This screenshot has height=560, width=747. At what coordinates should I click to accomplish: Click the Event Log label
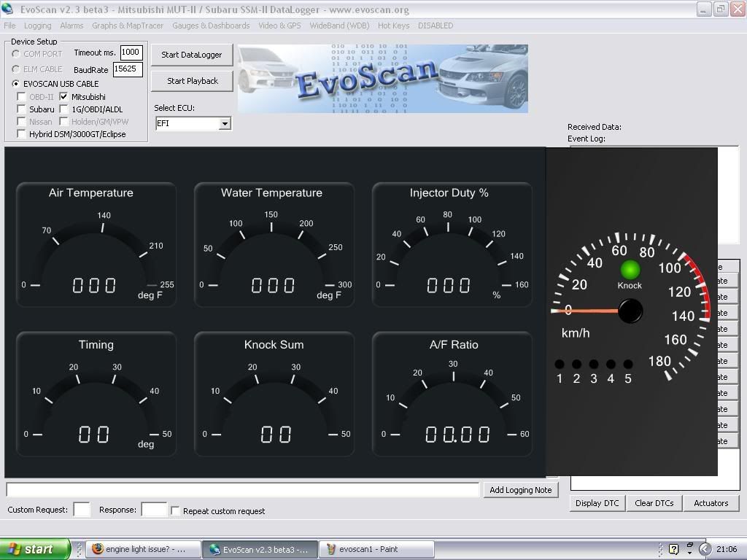tap(586, 139)
